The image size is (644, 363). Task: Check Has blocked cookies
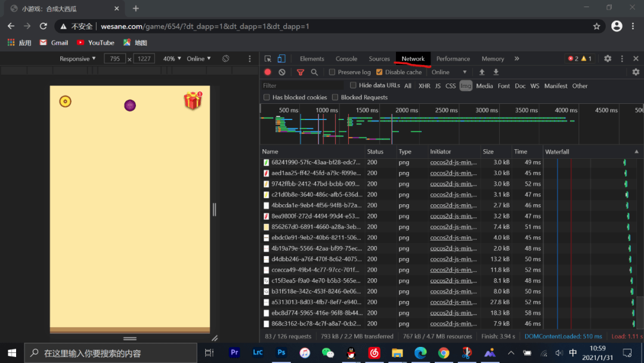pyautogui.click(x=267, y=97)
